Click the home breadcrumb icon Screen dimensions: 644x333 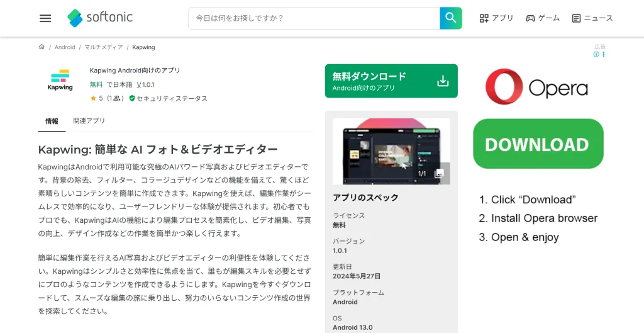(x=42, y=47)
